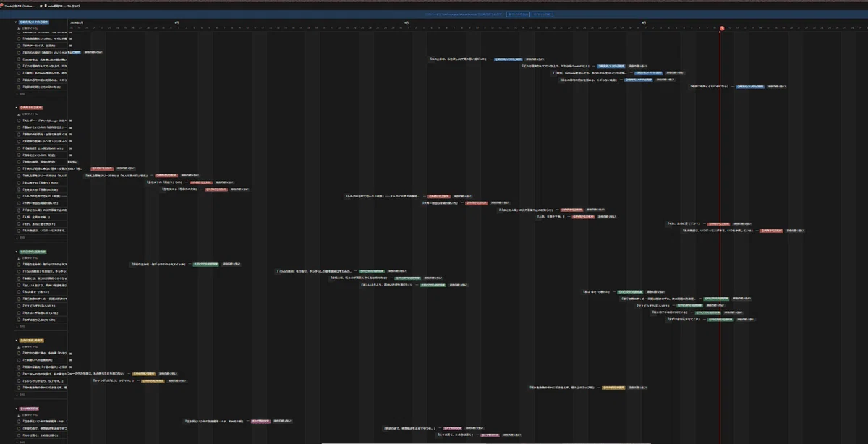Add a new item under the green-tagged group
868x444 pixels.
(x=20, y=326)
